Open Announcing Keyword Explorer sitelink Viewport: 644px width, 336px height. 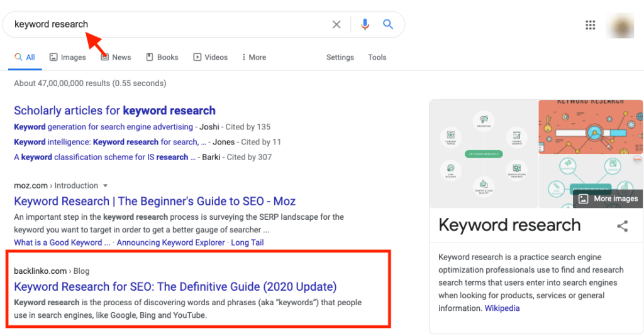171,243
